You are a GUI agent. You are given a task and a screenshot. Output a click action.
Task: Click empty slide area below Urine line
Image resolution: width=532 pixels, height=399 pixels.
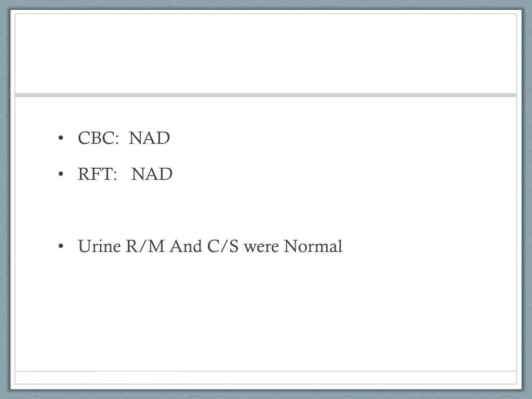tap(265, 312)
